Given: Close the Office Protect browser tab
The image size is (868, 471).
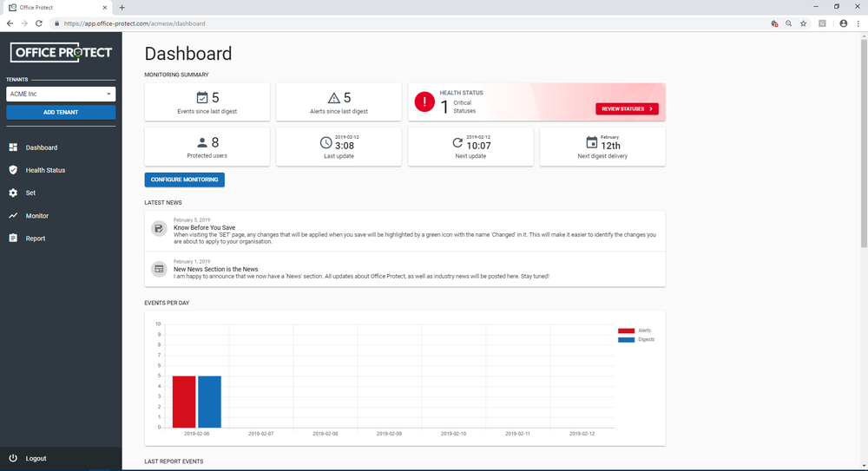Looking at the screenshot, I should click(105, 8).
